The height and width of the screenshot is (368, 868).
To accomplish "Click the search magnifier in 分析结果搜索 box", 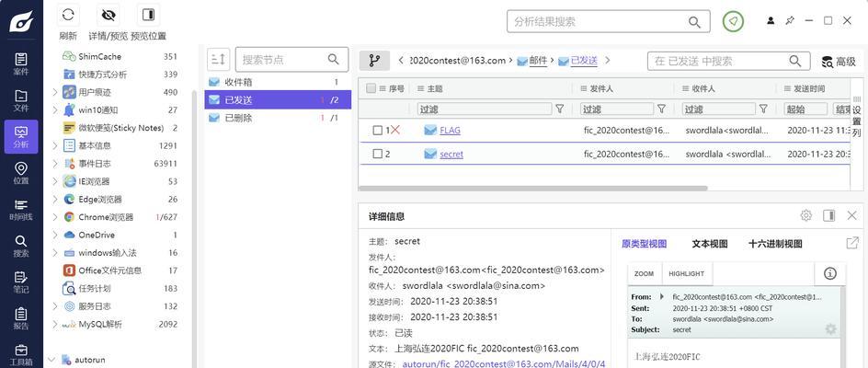I will pos(694,21).
